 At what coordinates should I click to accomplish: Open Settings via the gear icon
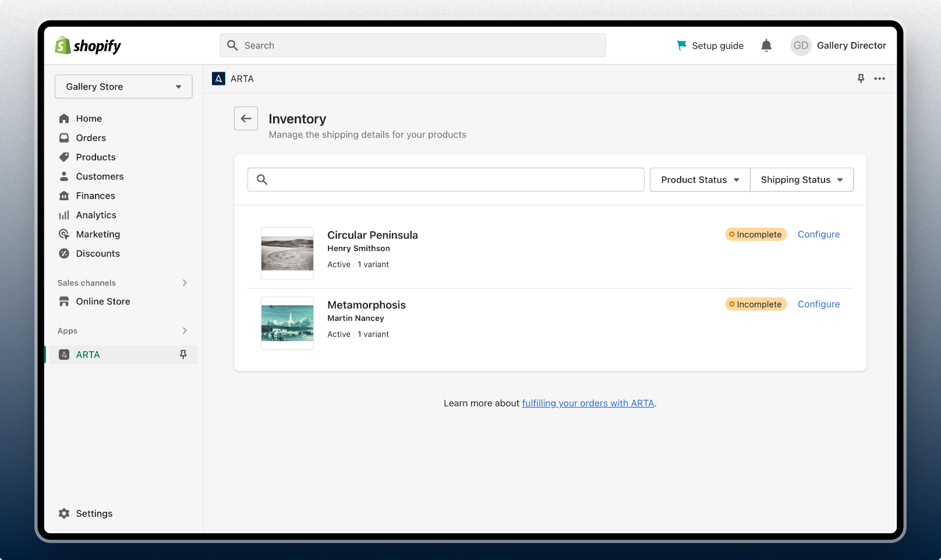(x=64, y=513)
